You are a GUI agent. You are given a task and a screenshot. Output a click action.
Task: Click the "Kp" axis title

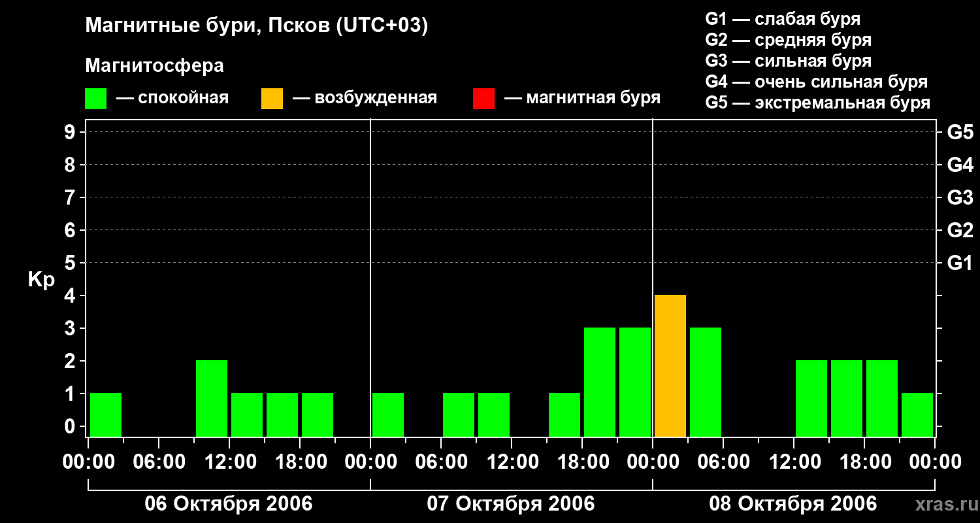(x=41, y=280)
